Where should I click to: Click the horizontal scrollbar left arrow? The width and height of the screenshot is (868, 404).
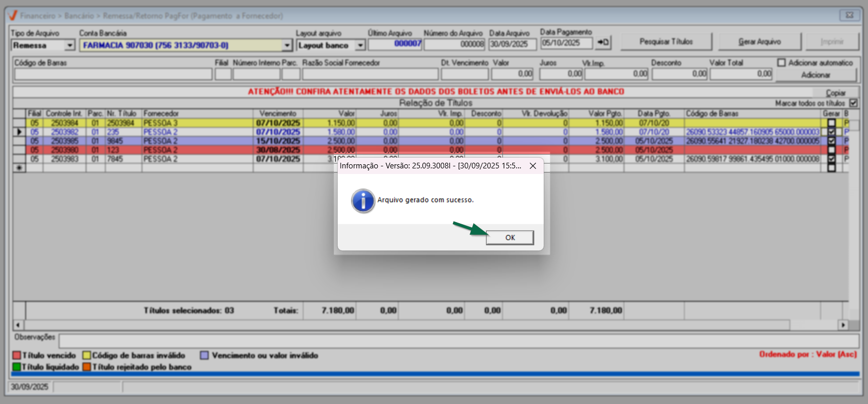(x=18, y=325)
